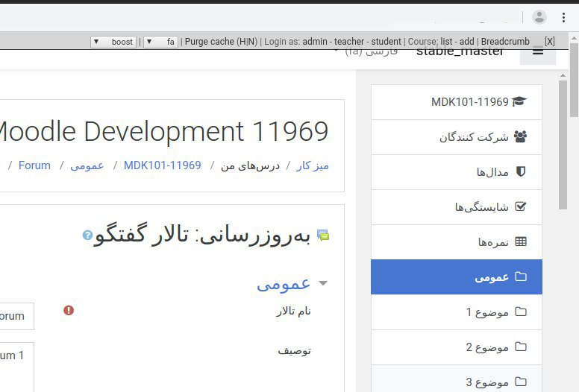Click the competencies checkbox icon
The width and height of the screenshot is (579, 392).
tap(521, 206)
